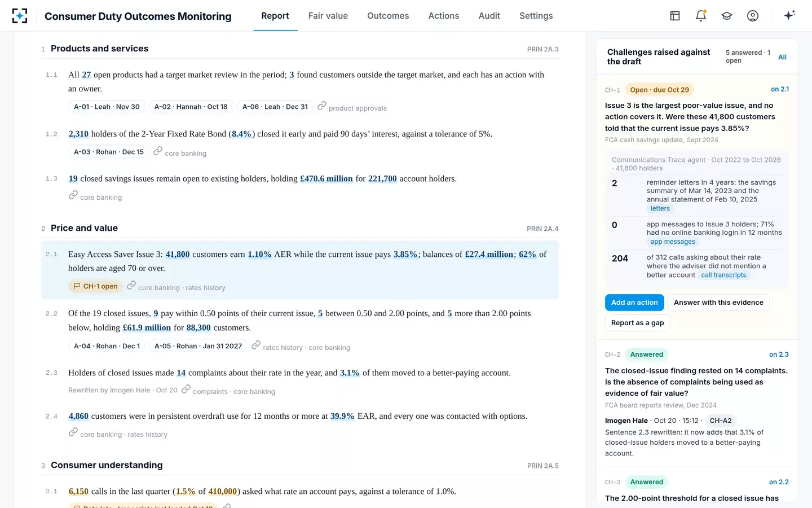Open the Fair value tab
The height and width of the screenshot is (508, 812).
[328, 16]
